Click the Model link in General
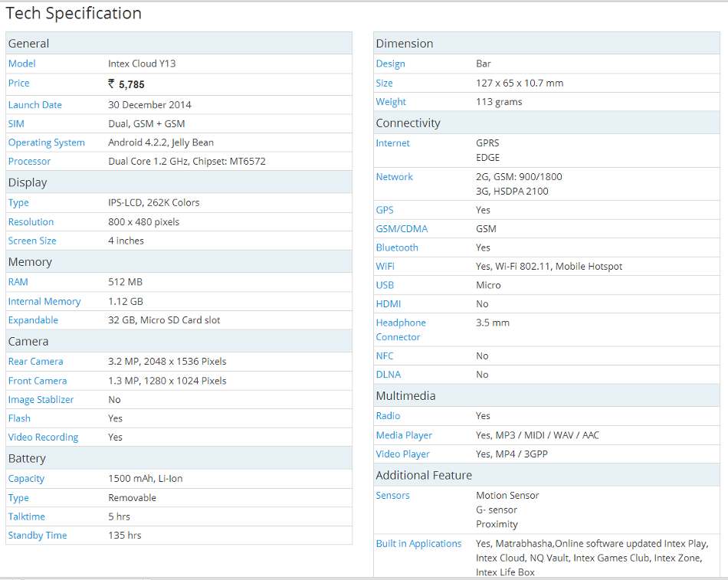The image size is (728, 580). pyautogui.click(x=21, y=64)
